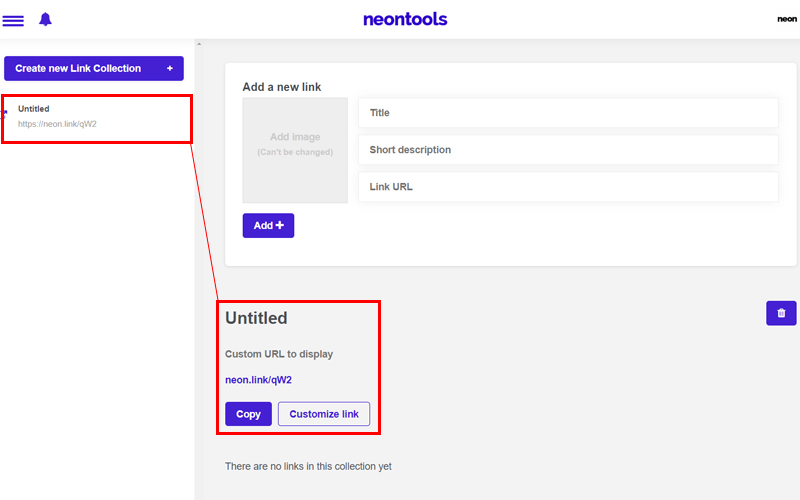Screen dimensions: 800x500
Task: Select Untitled collection in sidebar
Action: point(97,118)
